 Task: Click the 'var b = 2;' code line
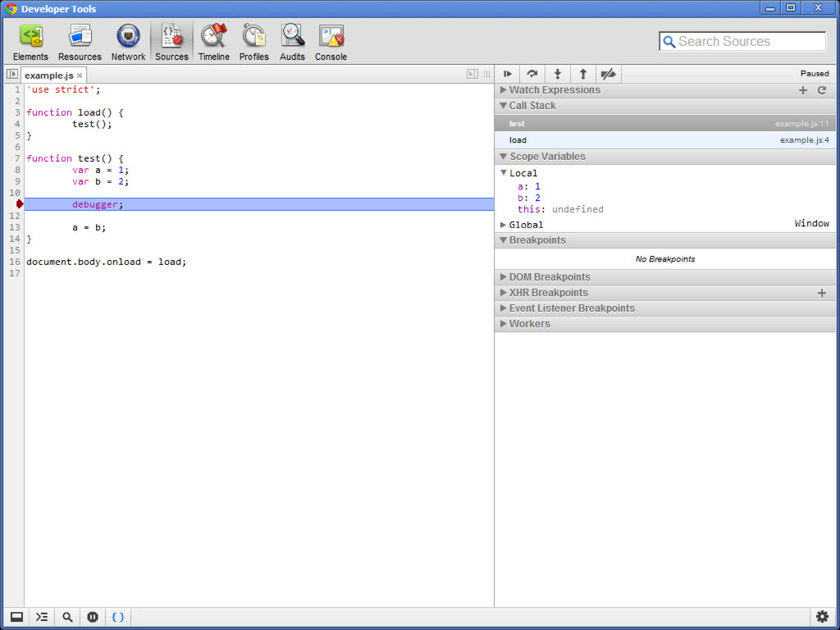pos(101,181)
